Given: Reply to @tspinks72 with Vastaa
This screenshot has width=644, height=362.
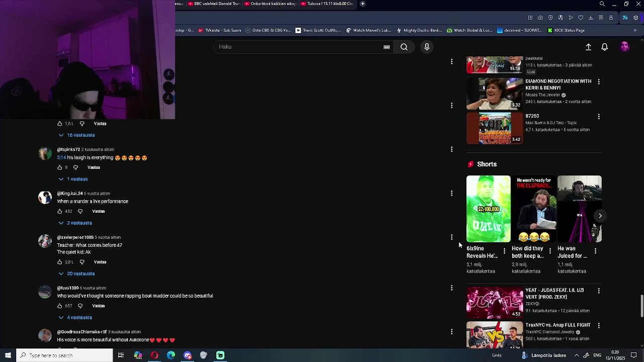Looking at the screenshot, I should [x=94, y=167].
